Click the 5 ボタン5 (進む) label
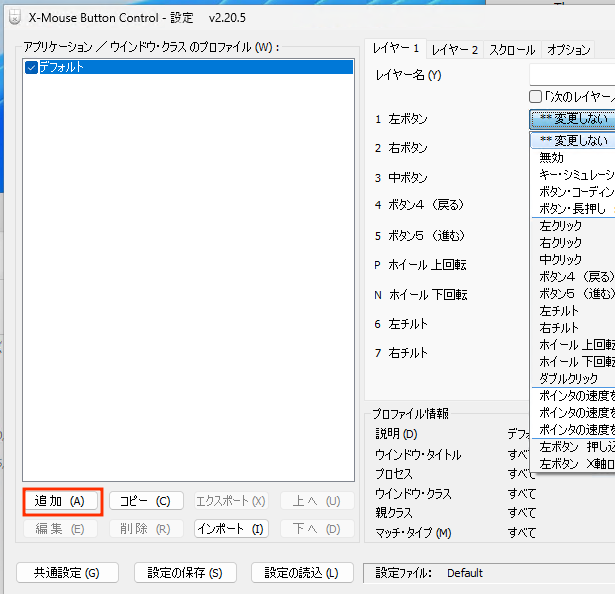The height and width of the screenshot is (594, 615). (420, 236)
